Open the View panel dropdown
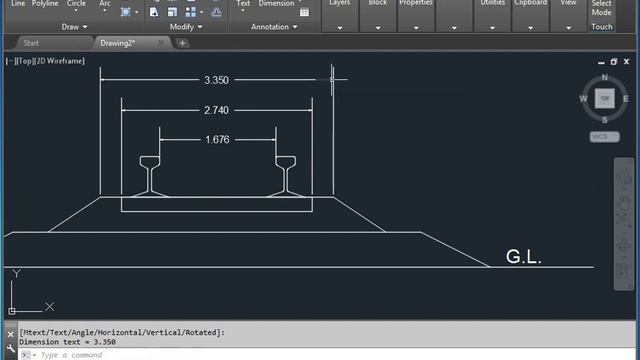This screenshot has width=640, height=360. tap(568, 28)
